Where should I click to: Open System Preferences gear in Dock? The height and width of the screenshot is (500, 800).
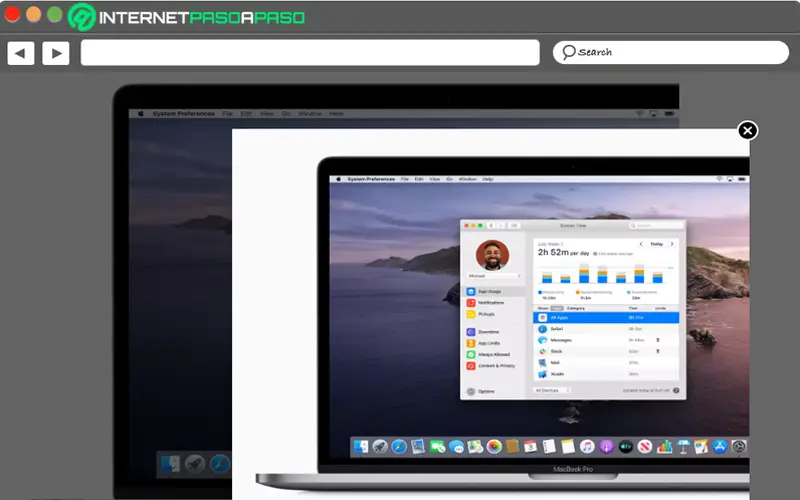click(x=739, y=447)
